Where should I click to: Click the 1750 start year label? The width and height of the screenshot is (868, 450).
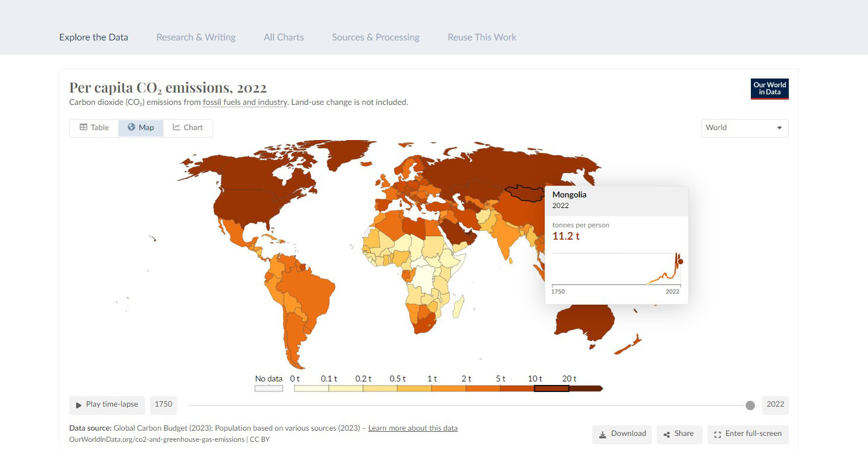tap(163, 404)
